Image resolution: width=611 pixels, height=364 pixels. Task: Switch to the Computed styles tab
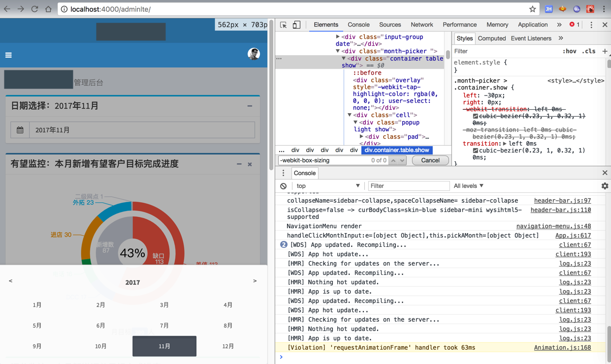tap(492, 38)
